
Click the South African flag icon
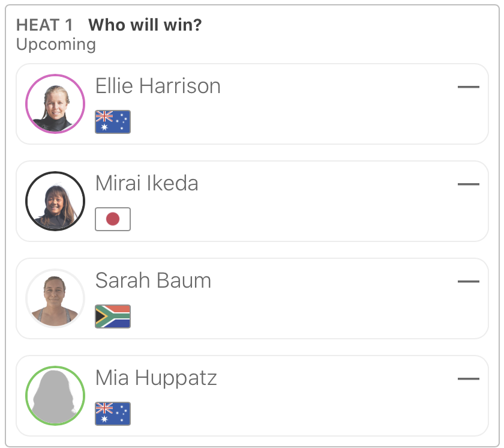[x=113, y=316]
